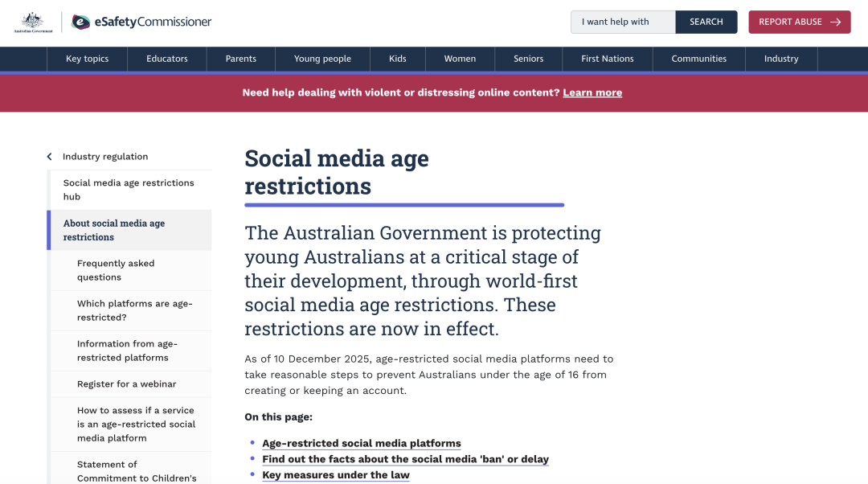Jump to Age-restricted social media platforms
The image size is (868, 484).
(362, 444)
